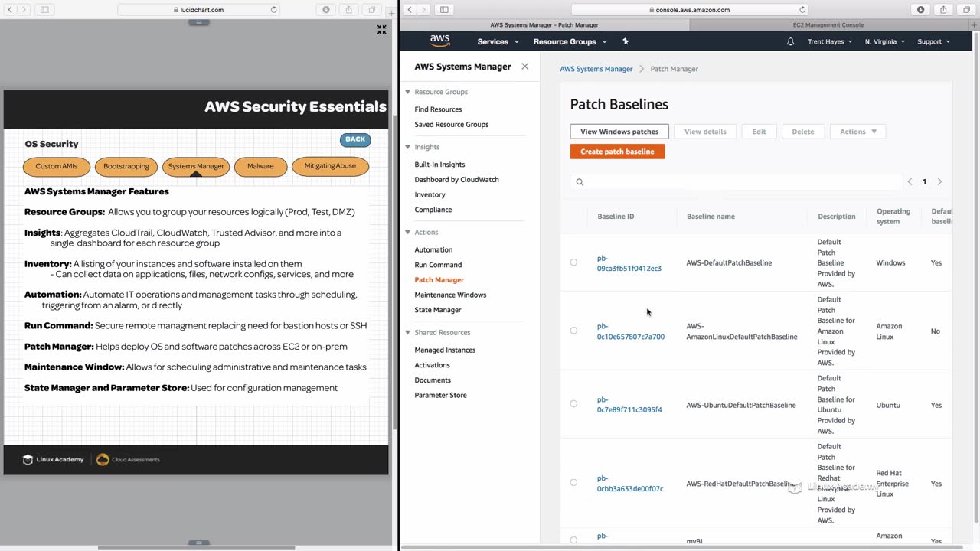Show tab overview in the AWS console window

(x=966, y=10)
